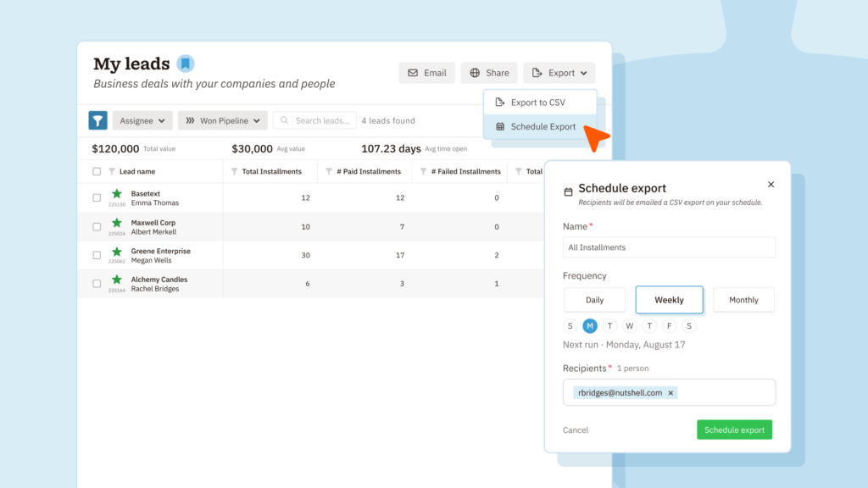Open the Won Pipeline dropdown

(223, 120)
